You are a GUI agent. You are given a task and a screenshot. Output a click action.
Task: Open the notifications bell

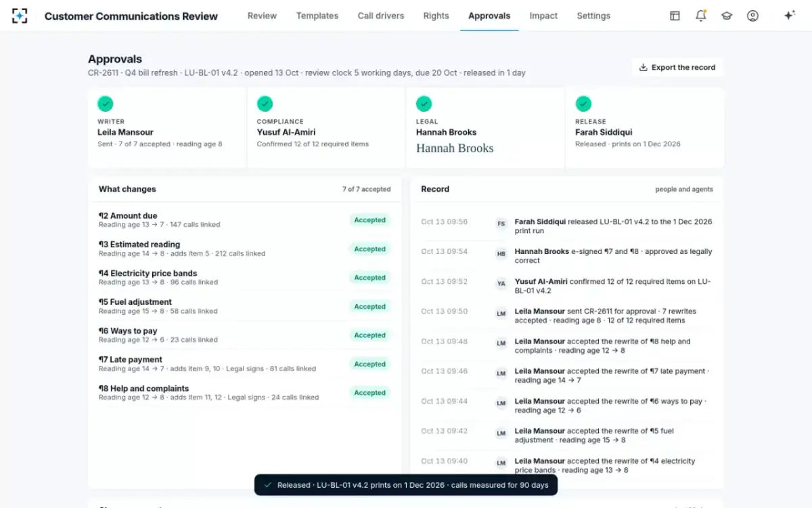(701, 16)
